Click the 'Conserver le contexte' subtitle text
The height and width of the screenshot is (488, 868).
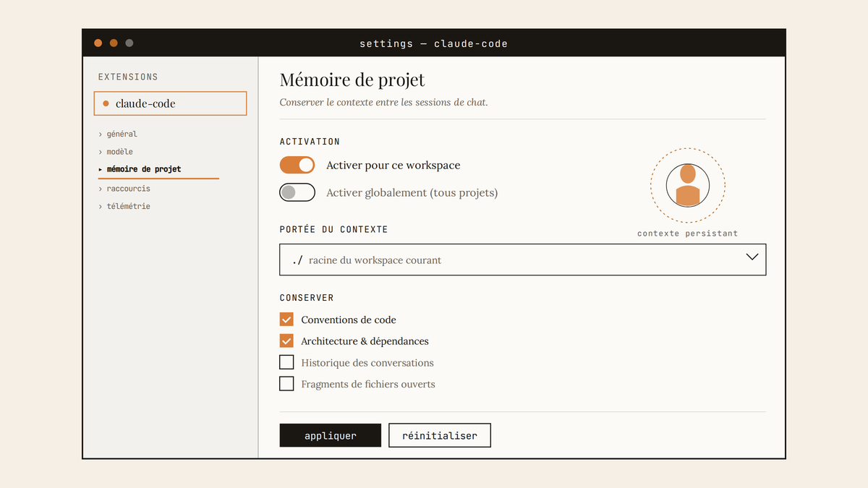coord(384,103)
